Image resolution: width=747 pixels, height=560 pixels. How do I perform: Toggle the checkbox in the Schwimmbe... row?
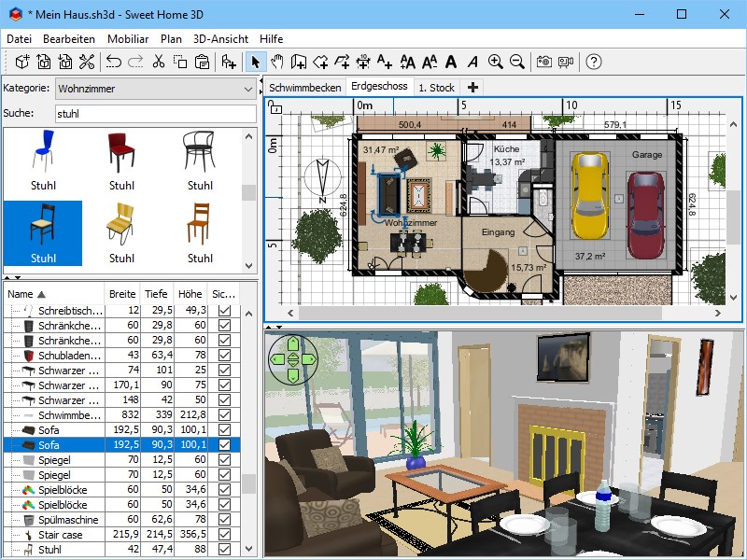click(x=224, y=414)
